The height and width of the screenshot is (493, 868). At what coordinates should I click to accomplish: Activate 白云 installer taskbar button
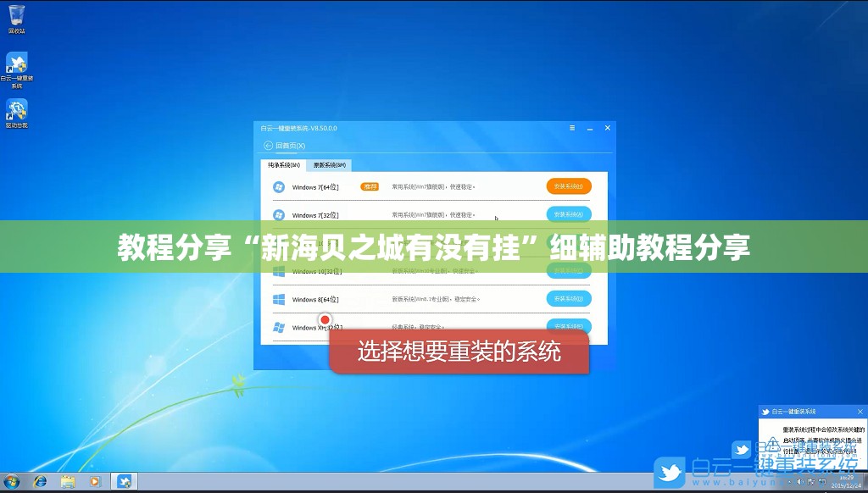124,481
